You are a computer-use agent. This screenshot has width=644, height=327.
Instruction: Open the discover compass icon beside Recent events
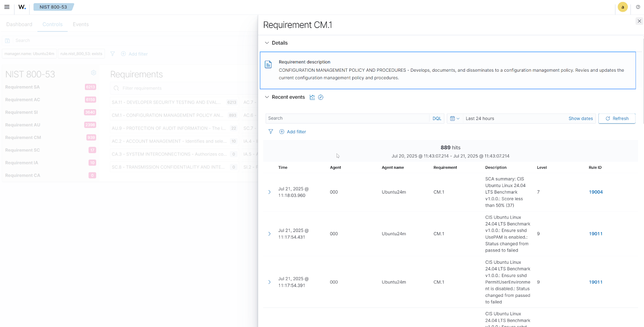tap(321, 97)
